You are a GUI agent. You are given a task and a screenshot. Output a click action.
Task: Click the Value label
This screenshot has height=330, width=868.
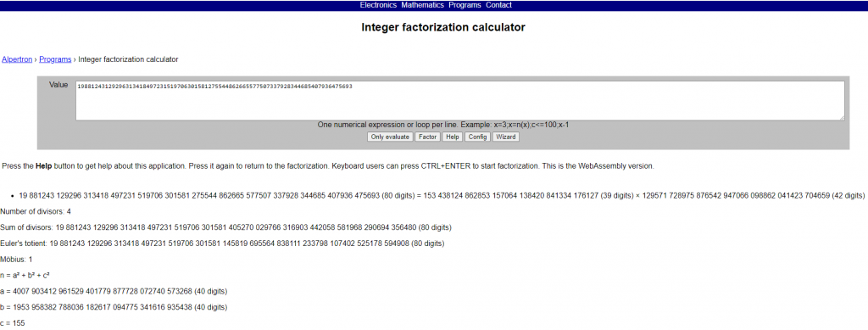(58, 85)
